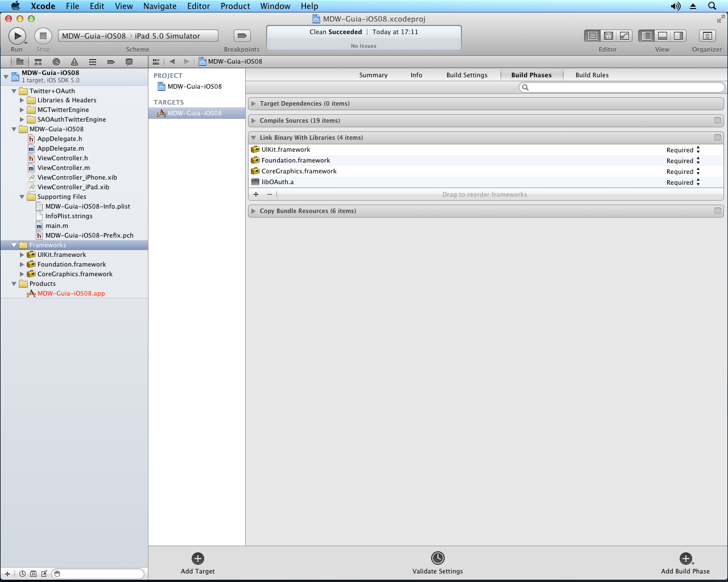This screenshot has width=728, height=582.
Task: Switch to the Info tab
Action: point(416,75)
